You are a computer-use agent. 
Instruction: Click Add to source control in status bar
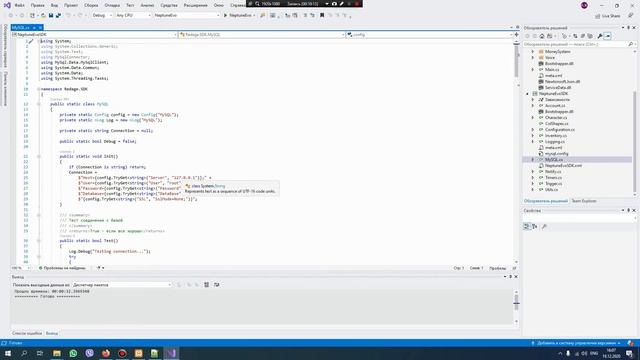576,343
